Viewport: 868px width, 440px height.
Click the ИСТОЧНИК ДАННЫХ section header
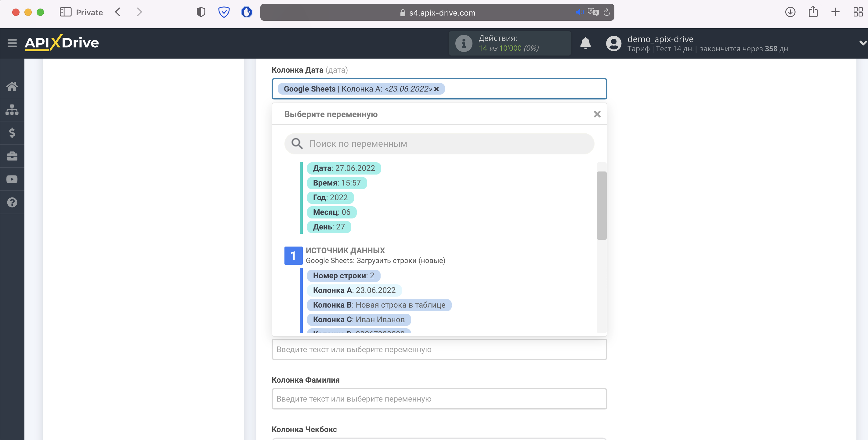coord(345,251)
